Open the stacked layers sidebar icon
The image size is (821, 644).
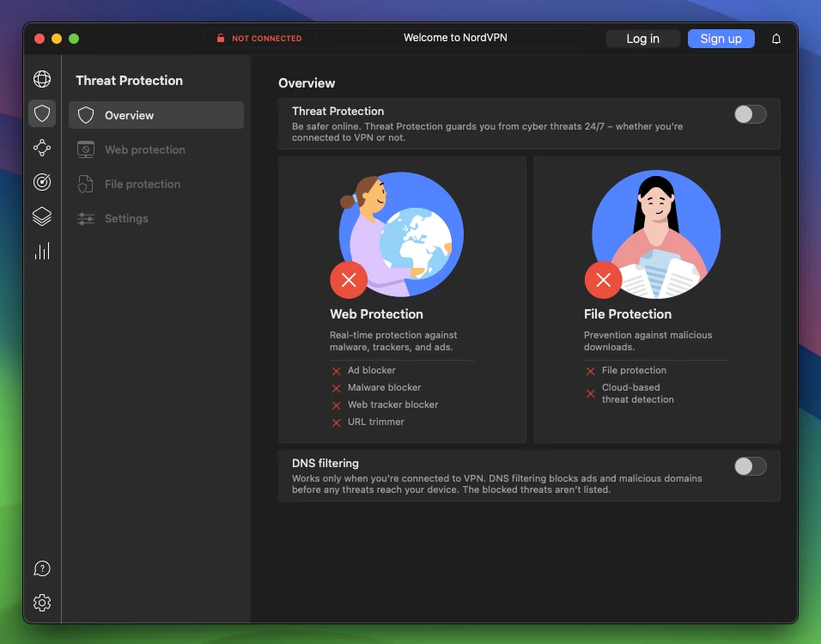42,216
